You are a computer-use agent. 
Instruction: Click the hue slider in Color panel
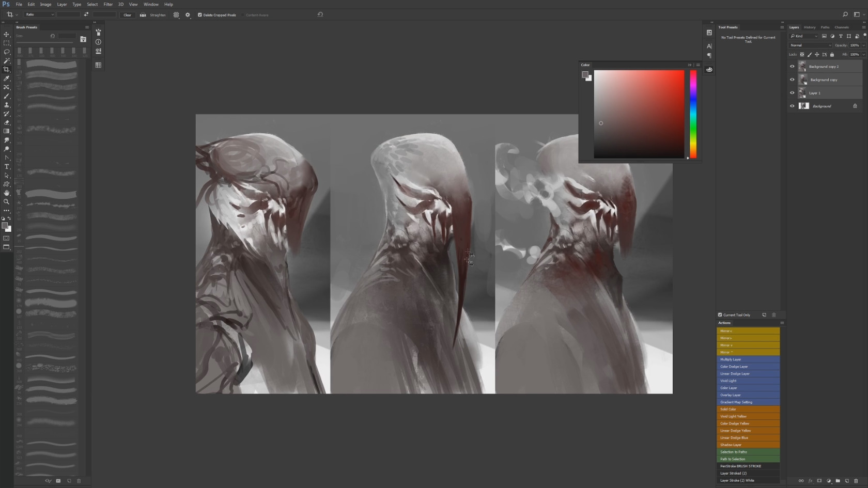click(x=693, y=114)
